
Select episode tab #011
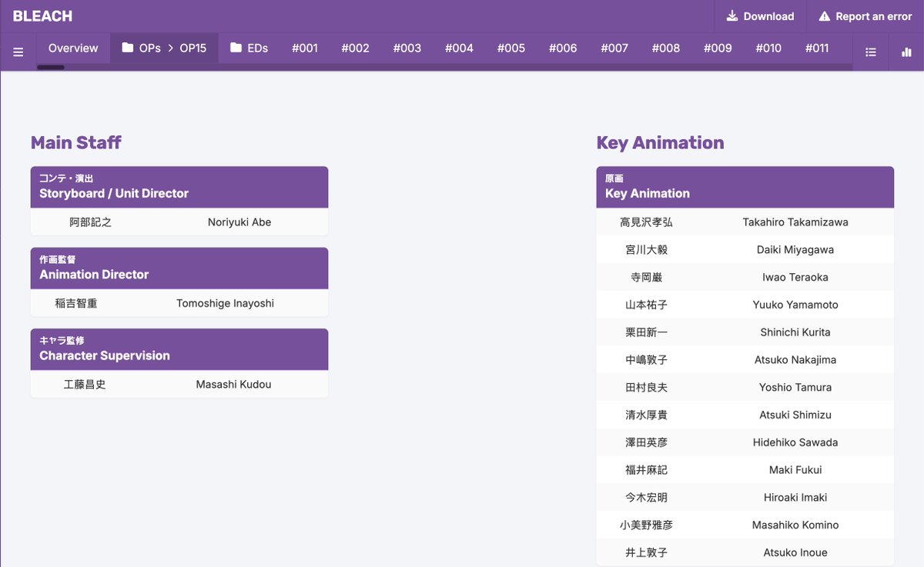pyautogui.click(x=817, y=48)
